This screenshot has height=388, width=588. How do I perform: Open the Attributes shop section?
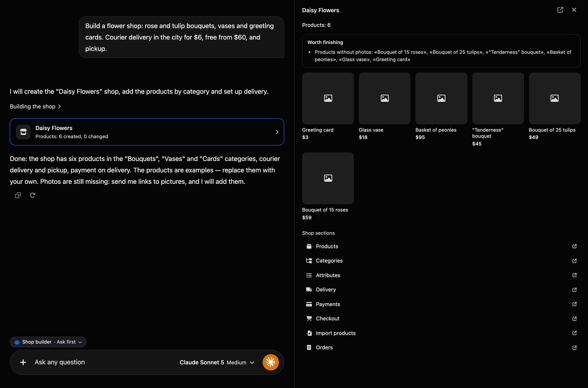tap(441, 275)
